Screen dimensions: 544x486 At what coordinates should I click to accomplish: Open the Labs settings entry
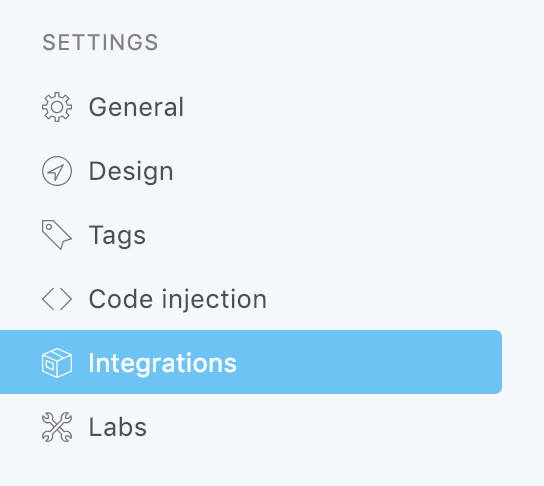pyautogui.click(x=118, y=427)
